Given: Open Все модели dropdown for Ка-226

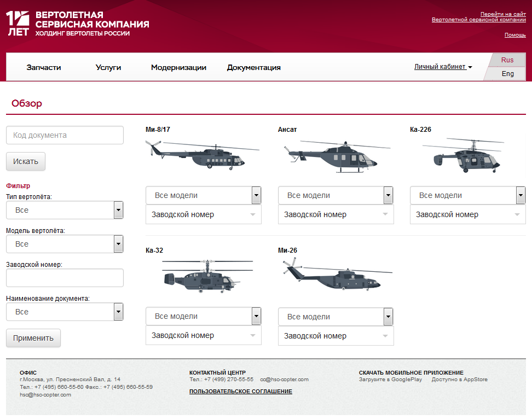Looking at the screenshot, I should [468, 195].
